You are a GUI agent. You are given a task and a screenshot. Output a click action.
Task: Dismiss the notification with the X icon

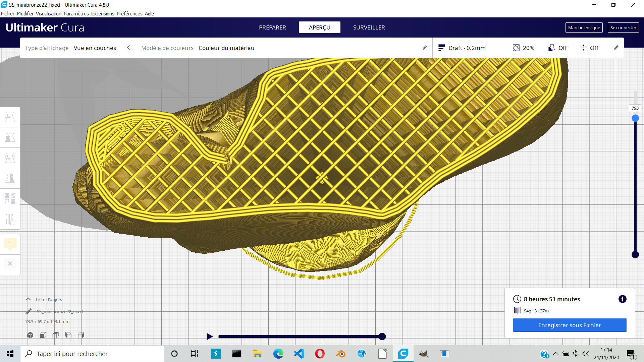(x=10, y=264)
